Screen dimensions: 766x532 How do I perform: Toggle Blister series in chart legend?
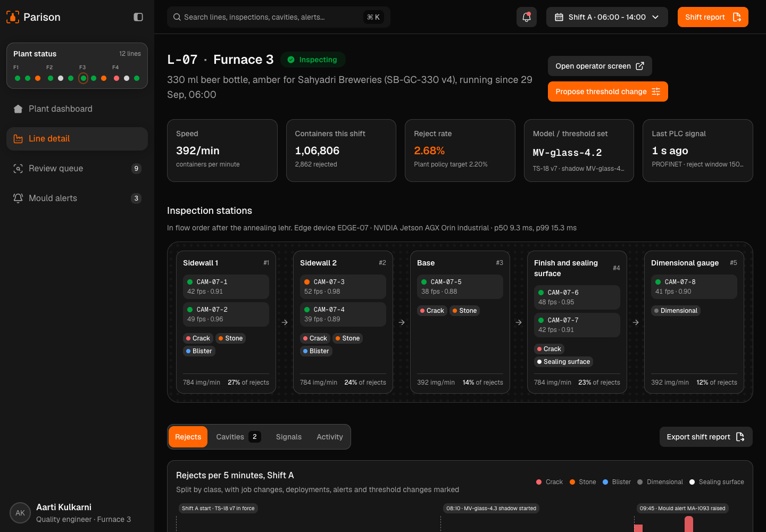click(x=617, y=482)
